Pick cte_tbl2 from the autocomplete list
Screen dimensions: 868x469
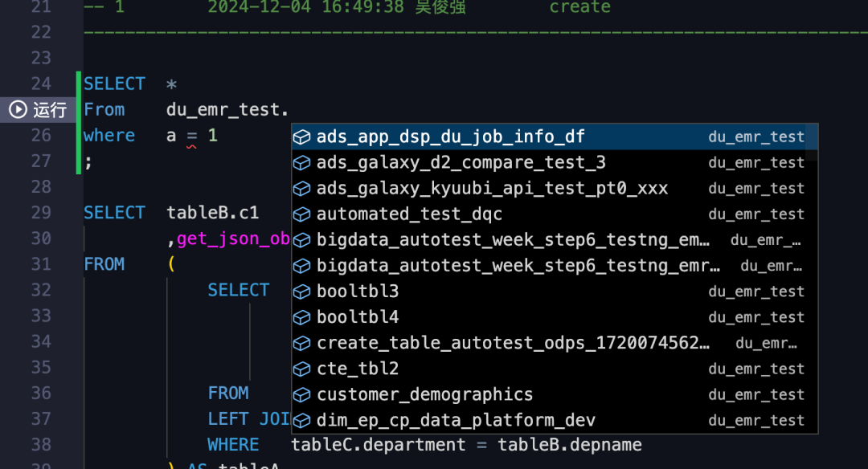click(358, 369)
